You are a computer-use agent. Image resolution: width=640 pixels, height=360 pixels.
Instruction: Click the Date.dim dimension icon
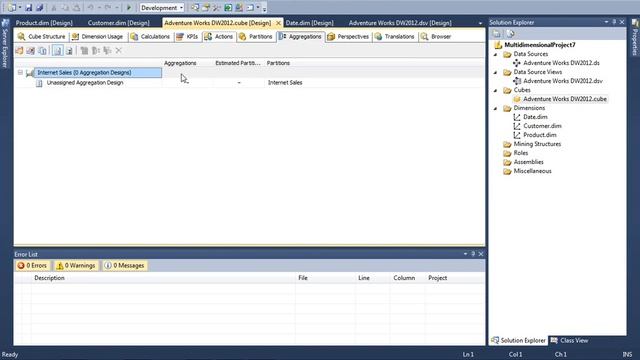click(517, 117)
